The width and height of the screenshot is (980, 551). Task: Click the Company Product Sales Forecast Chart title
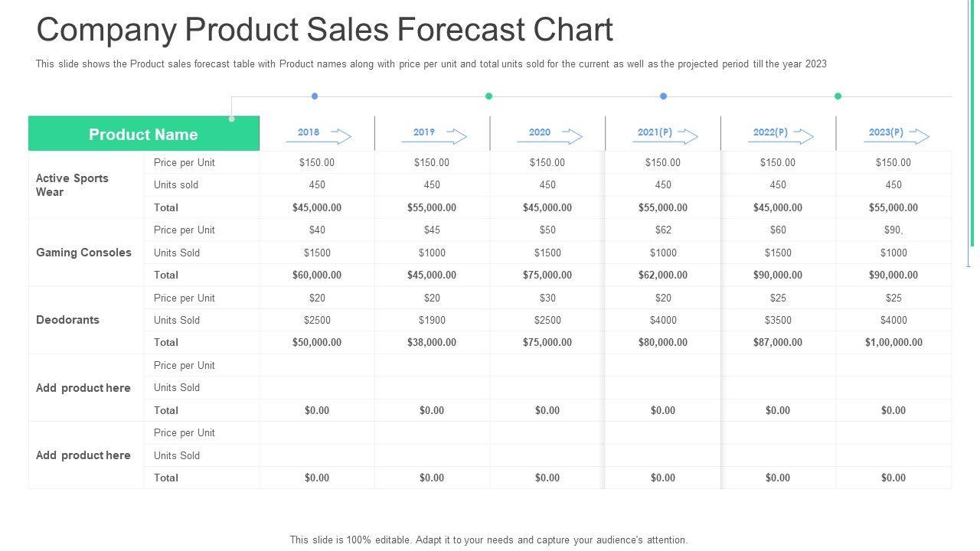(325, 30)
